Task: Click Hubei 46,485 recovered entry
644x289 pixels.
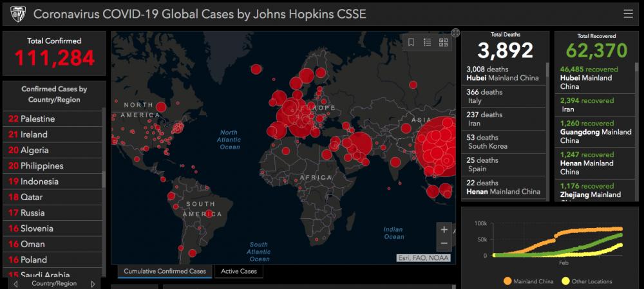Action: 594,78
